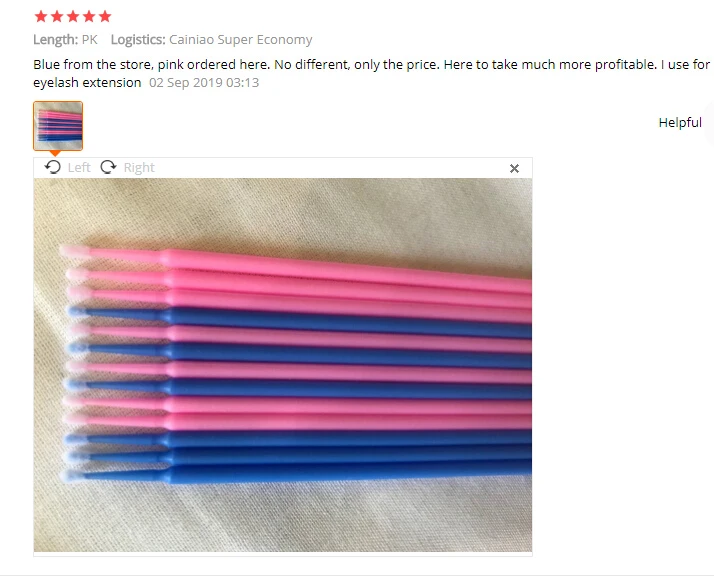Click the review date 02 Sep 2019
This screenshot has width=714, height=583.
point(204,82)
